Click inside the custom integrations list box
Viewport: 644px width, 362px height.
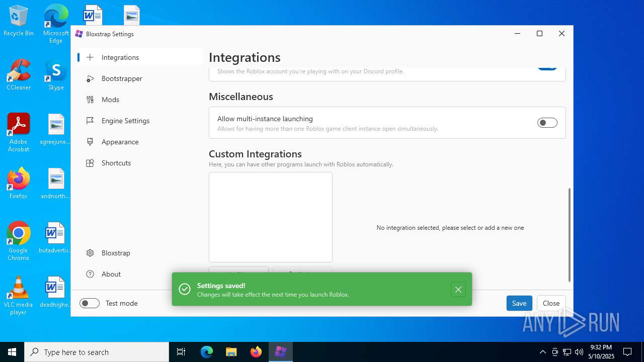(271, 217)
